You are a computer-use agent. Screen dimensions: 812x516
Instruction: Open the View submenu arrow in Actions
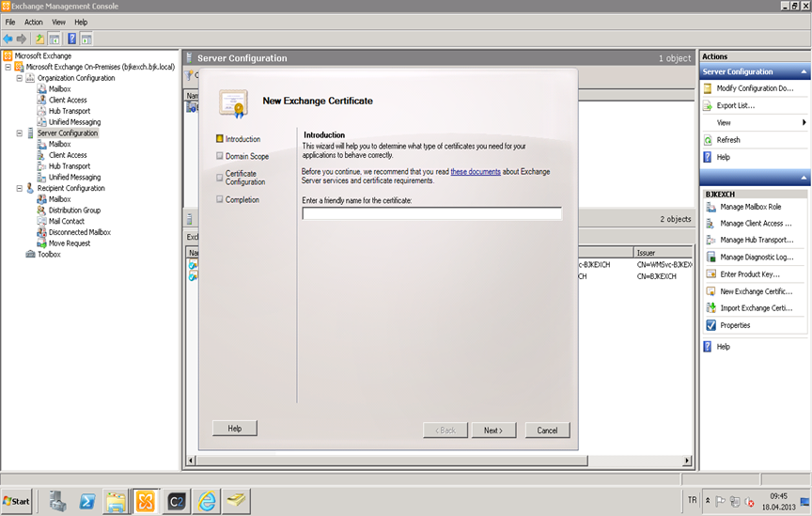tap(804, 123)
